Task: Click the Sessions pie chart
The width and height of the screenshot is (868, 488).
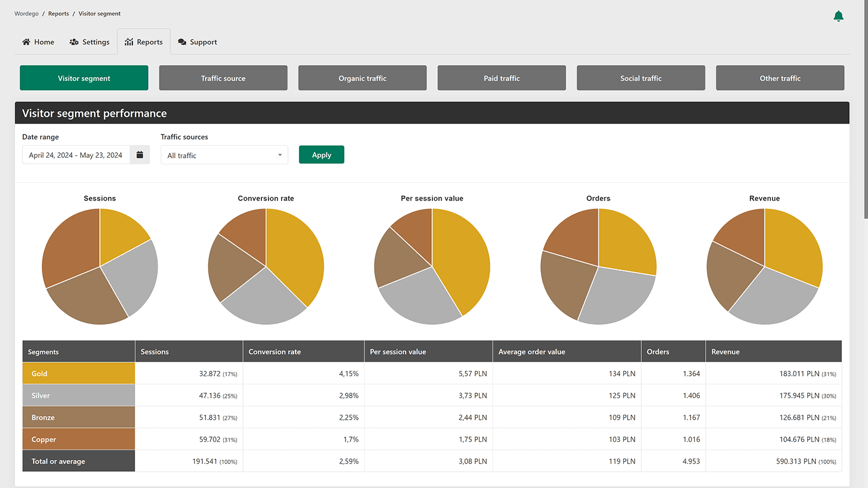Action: 100,266
